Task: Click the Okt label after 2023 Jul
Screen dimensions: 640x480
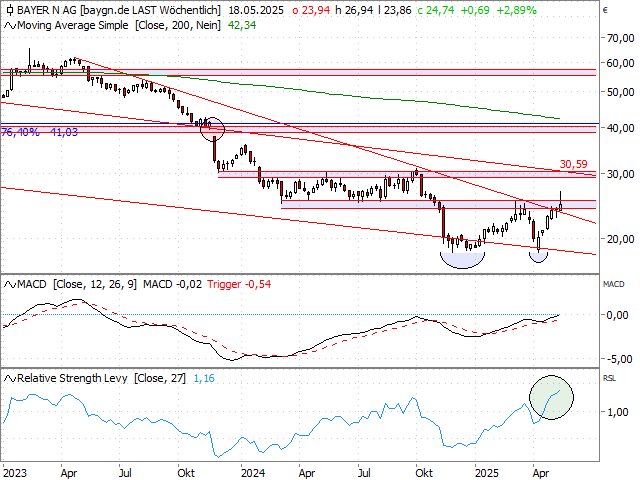Action: click(x=186, y=473)
